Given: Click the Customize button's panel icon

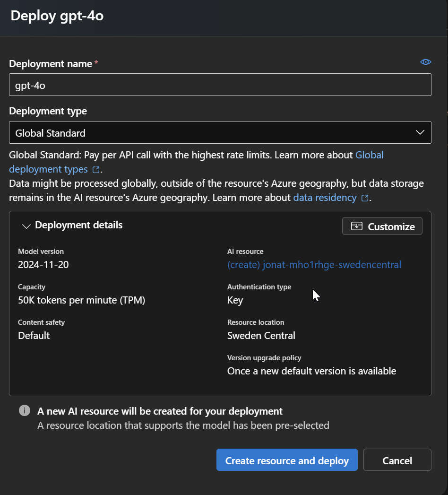Looking at the screenshot, I should tap(356, 226).
